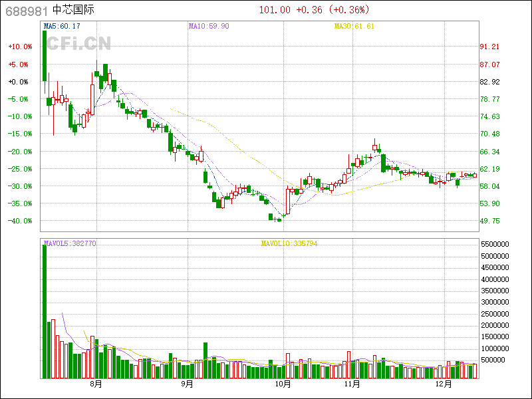Viewport: 532px width, 399px height.
Task: Click the current price 101.00
Action: point(275,10)
